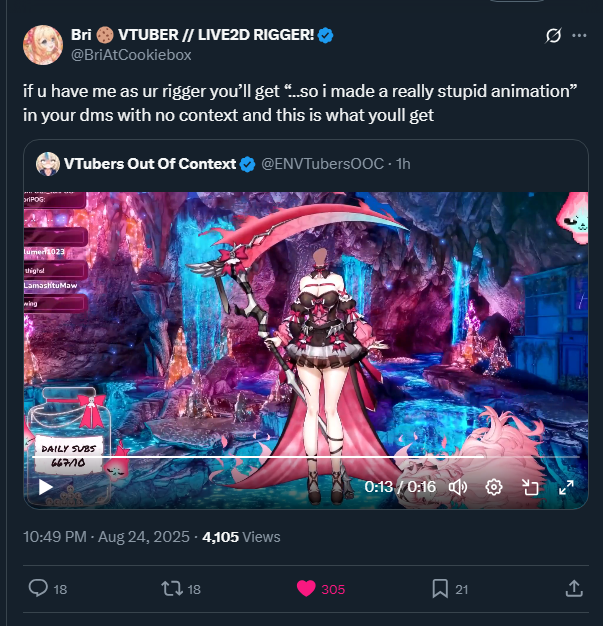Open video playback settings gear
Viewport: 603px width, 626px height.
[x=494, y=487]
